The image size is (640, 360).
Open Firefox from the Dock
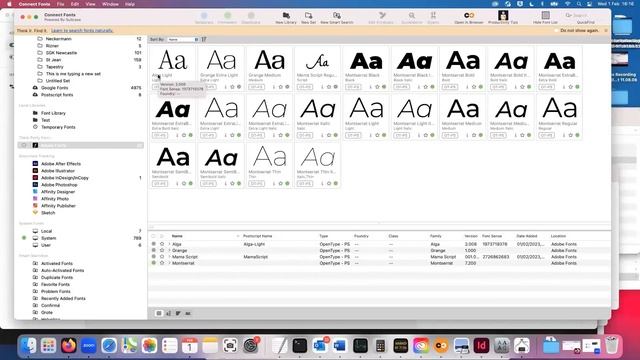coord(69,346)
